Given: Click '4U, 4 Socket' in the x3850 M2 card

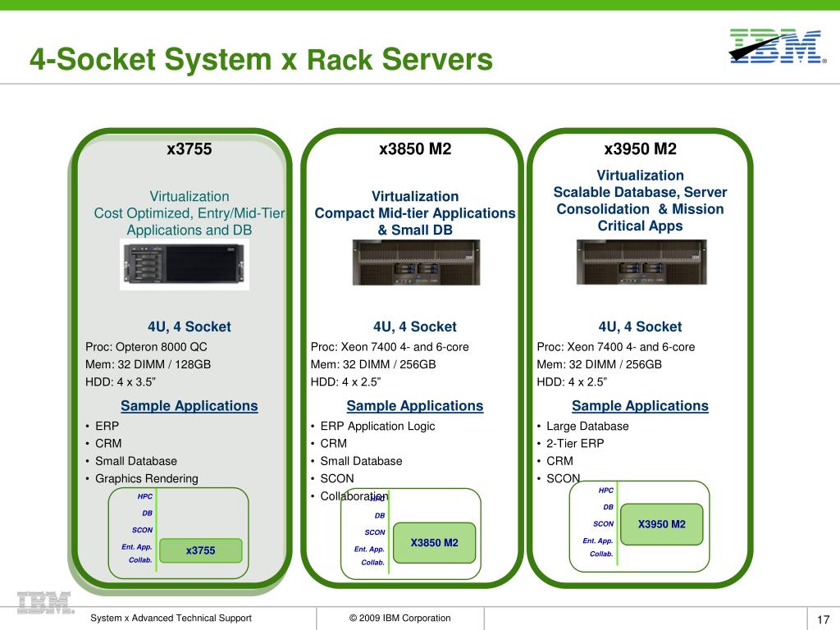Looking at the screenshot, I should (414, 326).
